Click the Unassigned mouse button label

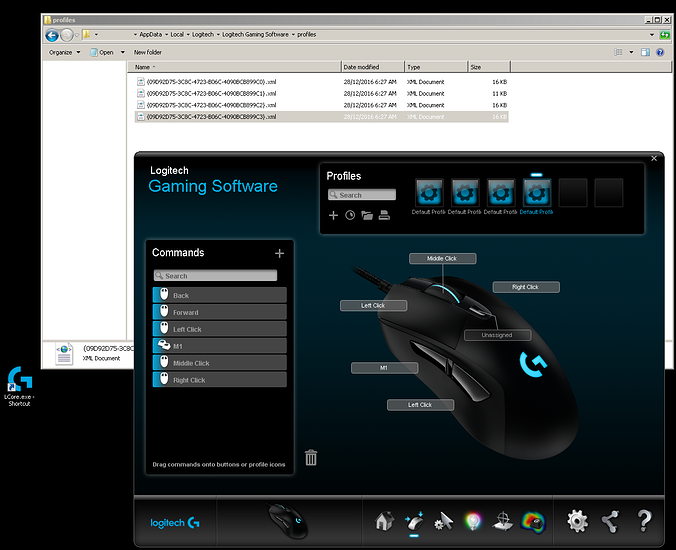click(497, 335)
